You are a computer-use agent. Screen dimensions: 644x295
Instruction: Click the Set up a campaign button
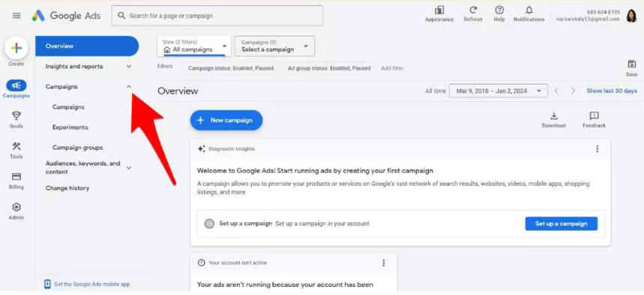pyautogui.click(x=561, y=224)
